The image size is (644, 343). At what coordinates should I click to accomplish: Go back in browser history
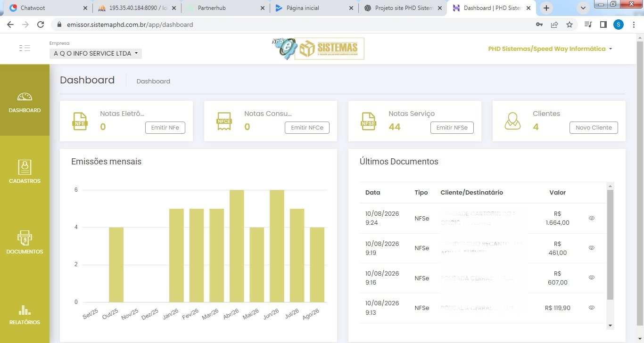pos(10,24)
